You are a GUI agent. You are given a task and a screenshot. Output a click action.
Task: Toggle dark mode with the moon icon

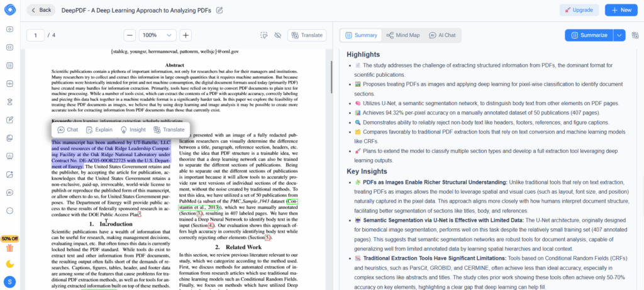[x=10, y=264]
